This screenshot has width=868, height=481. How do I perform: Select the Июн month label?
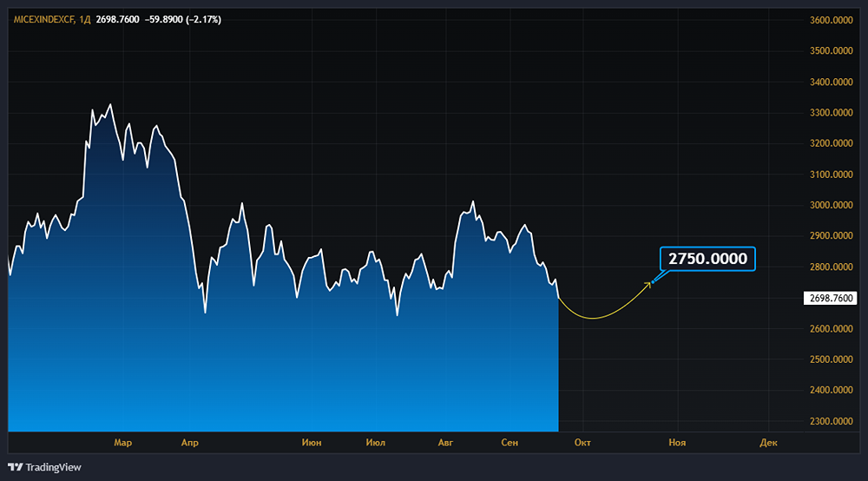point(311,443)
